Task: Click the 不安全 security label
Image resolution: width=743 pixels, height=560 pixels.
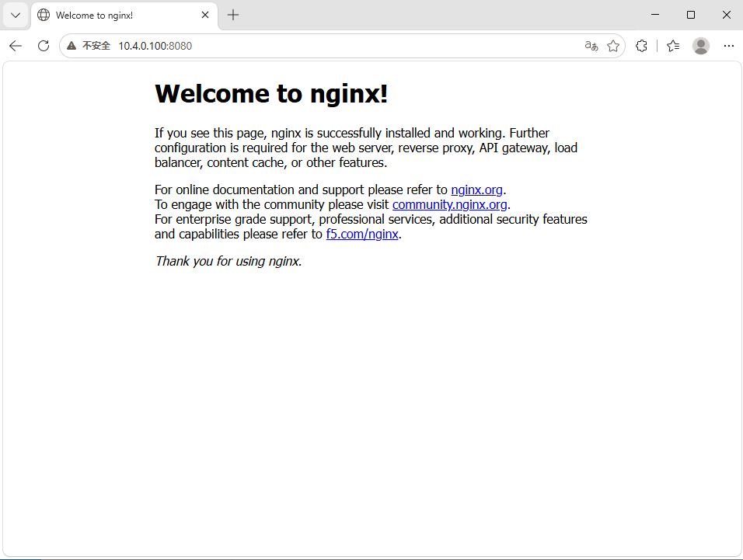Action: [x=96, y=46]
